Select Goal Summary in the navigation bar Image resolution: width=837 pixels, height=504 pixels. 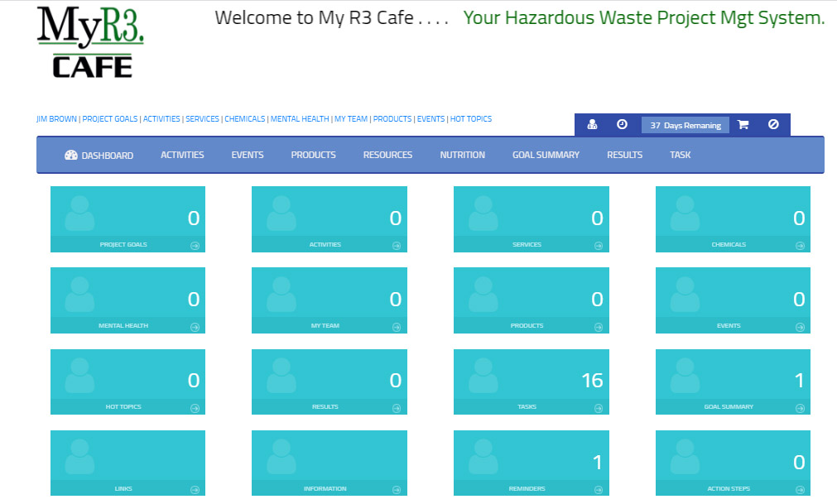coord(546,156)
